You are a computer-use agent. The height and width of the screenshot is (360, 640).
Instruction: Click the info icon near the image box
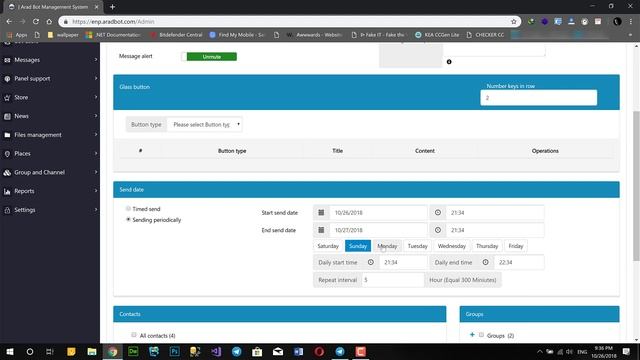point(449,62)
